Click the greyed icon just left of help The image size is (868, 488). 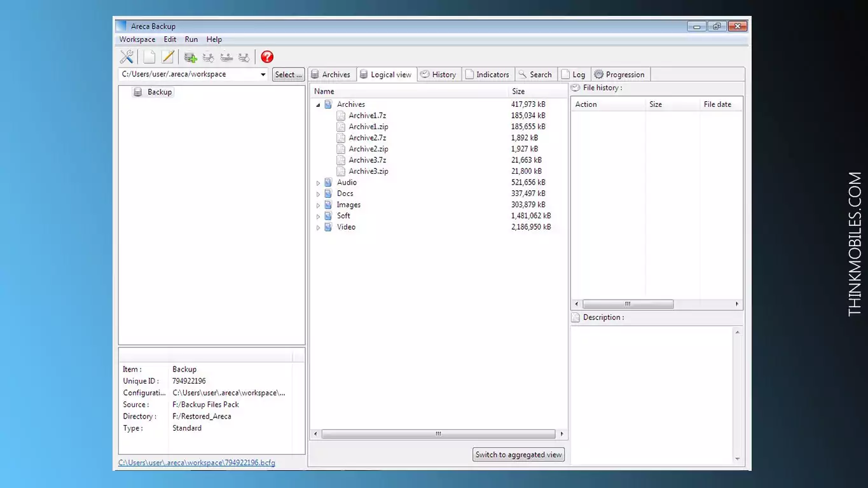tap(244, 58)
